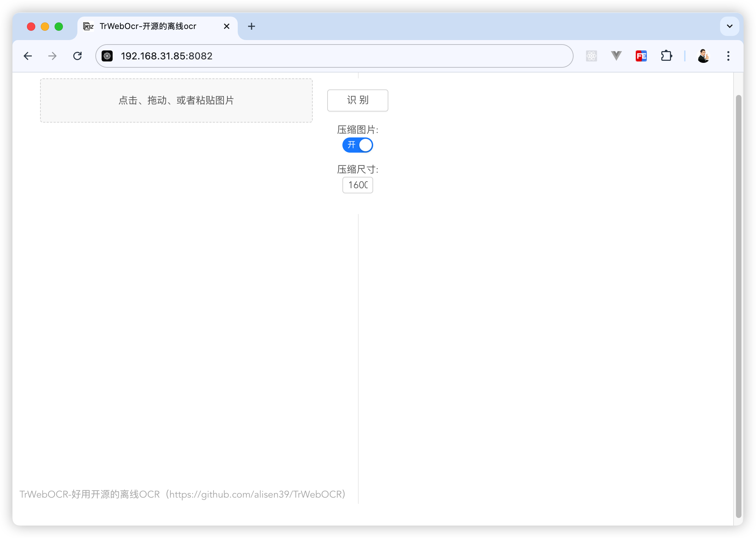
Task: Click the address bar URL
Action: [x=311, y=56]
